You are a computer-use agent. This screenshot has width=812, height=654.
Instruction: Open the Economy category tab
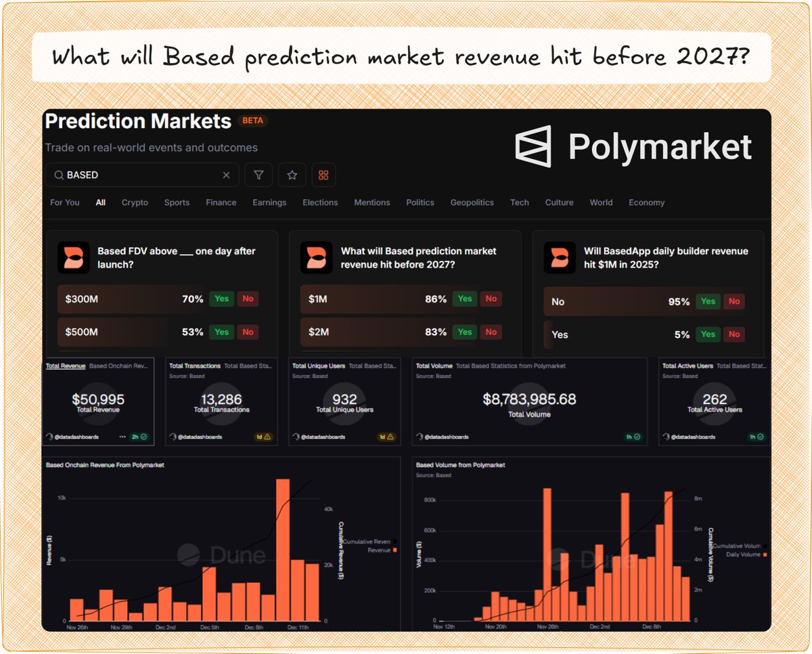[647, 202]
